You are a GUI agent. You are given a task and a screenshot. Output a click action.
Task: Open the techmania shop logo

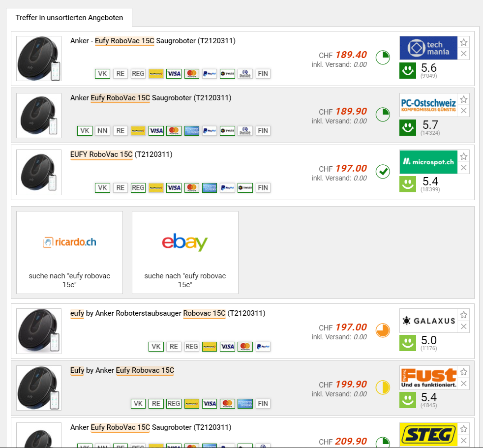click(428, 48)
